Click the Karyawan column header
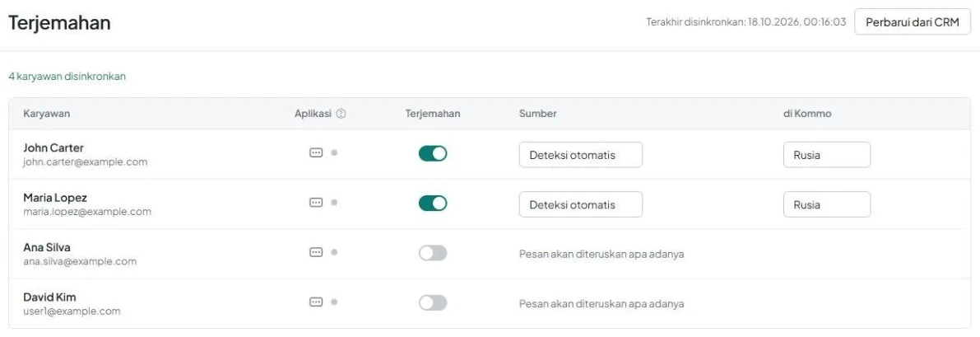 46,114
